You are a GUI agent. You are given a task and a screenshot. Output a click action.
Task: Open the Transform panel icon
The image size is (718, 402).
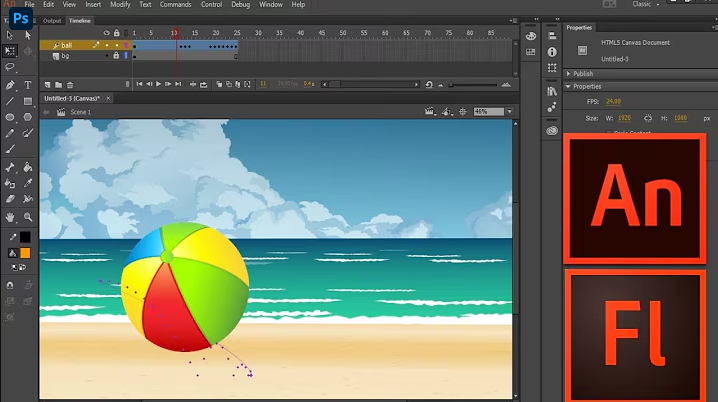tap(552, 68)
